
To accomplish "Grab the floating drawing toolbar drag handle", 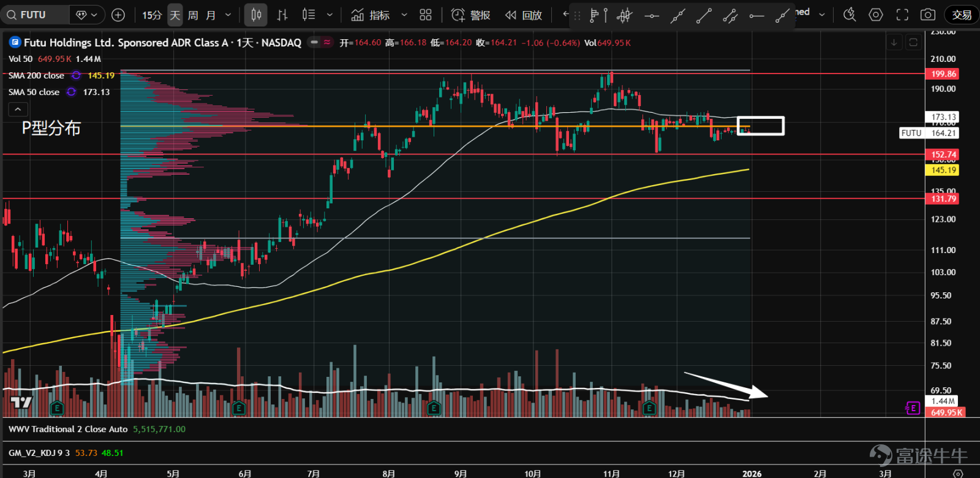I will (577, 16).
